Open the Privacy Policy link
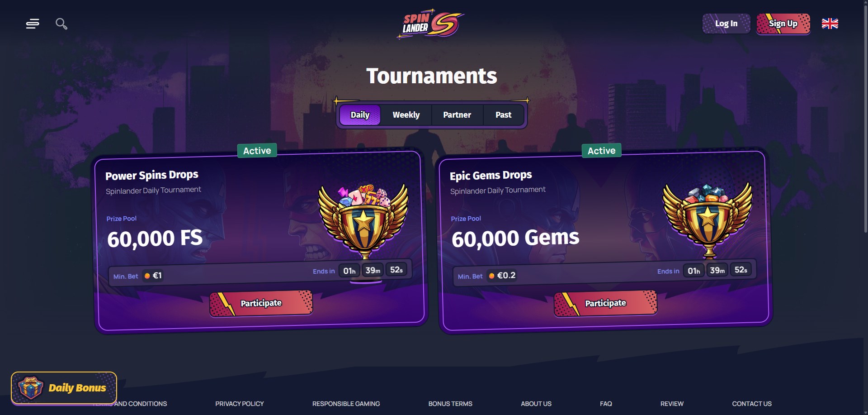 tap(240, 404)
